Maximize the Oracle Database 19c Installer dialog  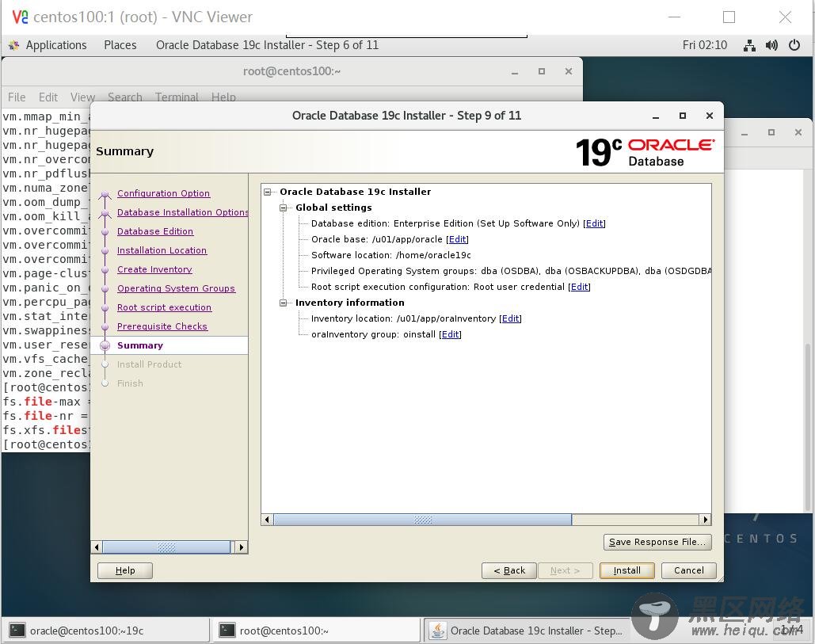click(683, 116)
